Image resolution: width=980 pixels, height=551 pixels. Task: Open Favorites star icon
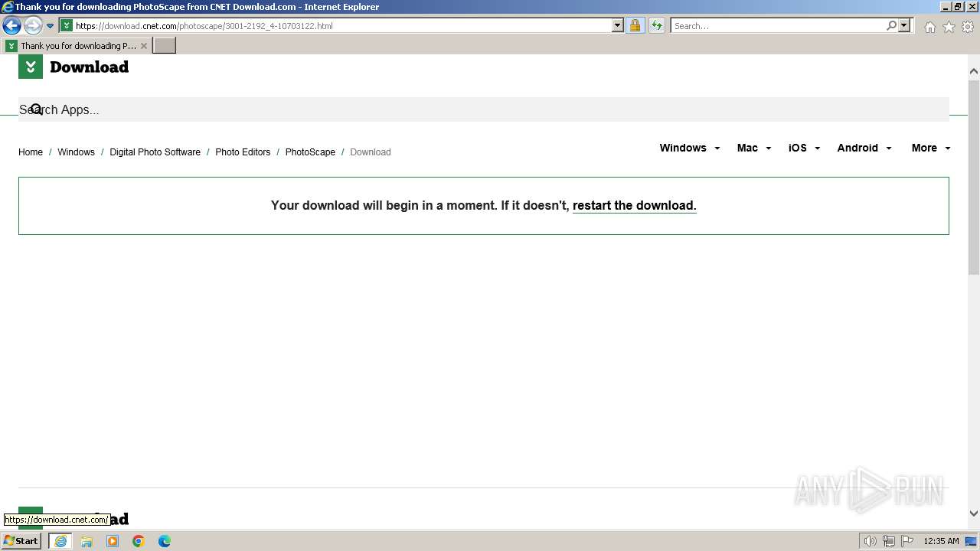pyautogui.click(x=949, y=27)
